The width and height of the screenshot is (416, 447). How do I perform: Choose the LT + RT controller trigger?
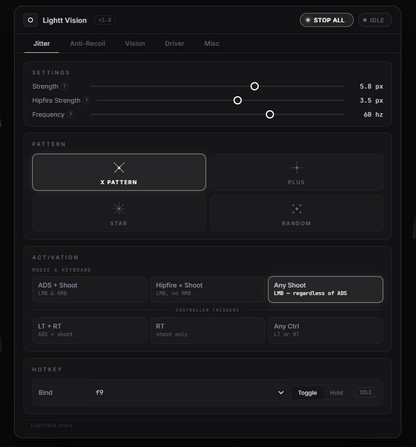pyautogui.click(x=90, y=330)
